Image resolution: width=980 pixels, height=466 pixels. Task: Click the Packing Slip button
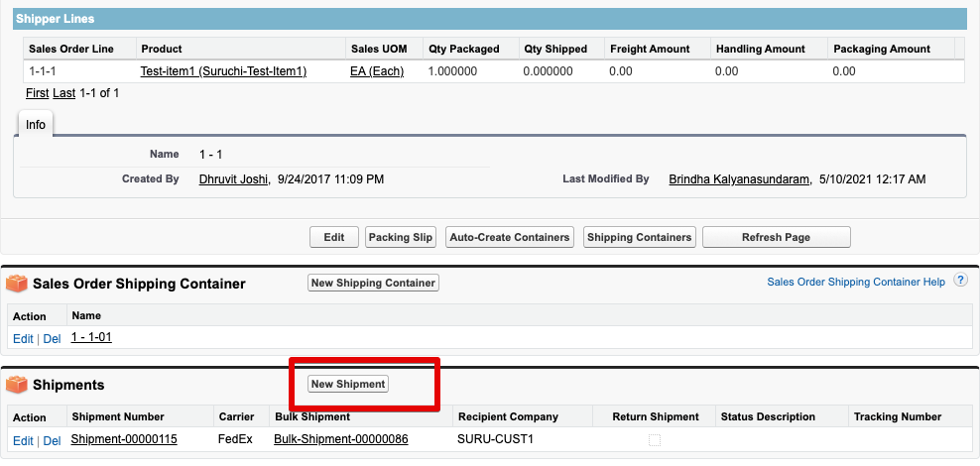point(401,237)
